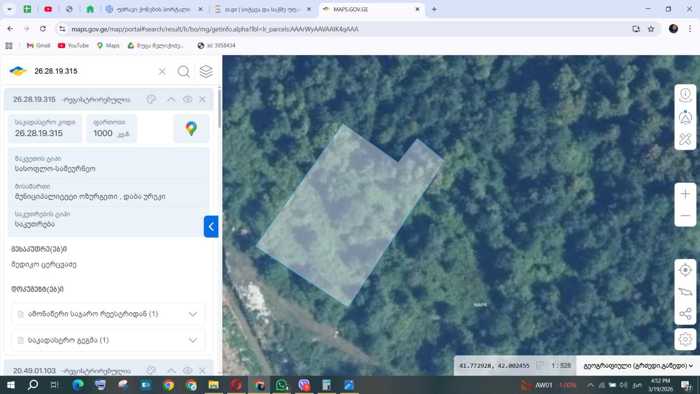This screenshot has height=394, width=700.
Task: Click the palette icon for parcel 20.49.01.103
Action: [151, 370]
